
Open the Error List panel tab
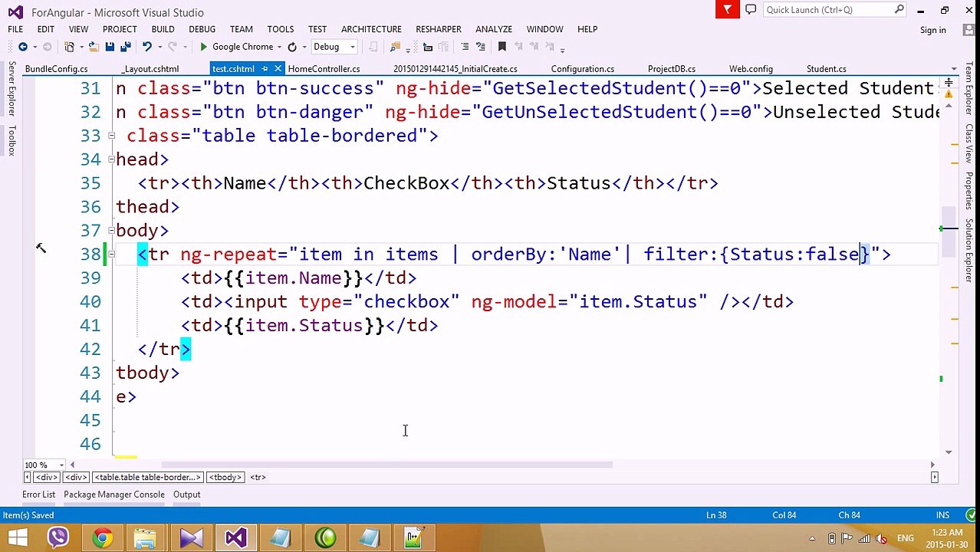coord(38,495)
